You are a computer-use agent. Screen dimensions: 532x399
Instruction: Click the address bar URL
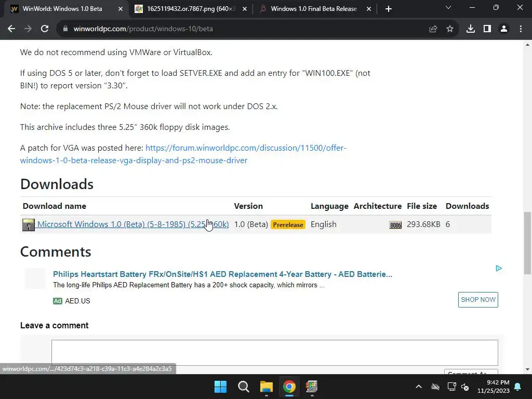[143, 29]
